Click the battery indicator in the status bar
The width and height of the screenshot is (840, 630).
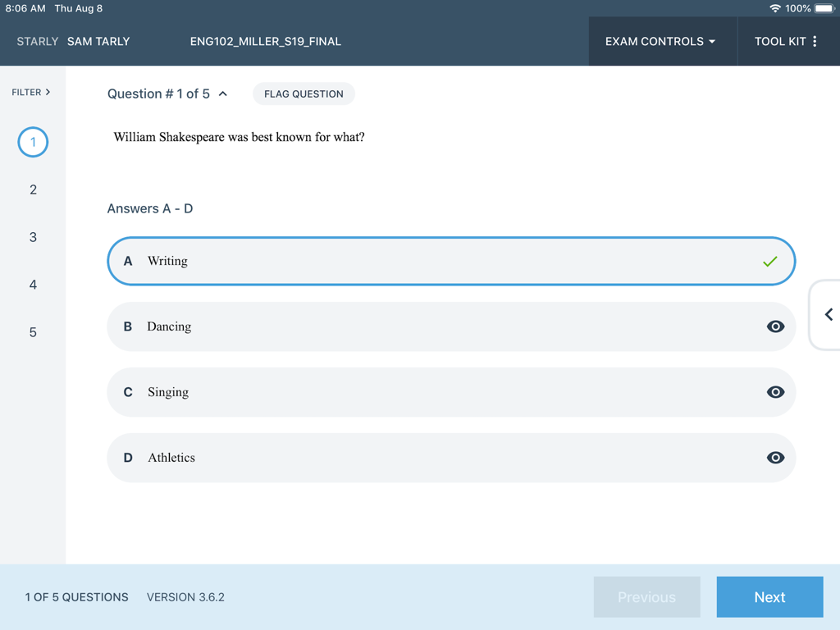coord(824,8)
